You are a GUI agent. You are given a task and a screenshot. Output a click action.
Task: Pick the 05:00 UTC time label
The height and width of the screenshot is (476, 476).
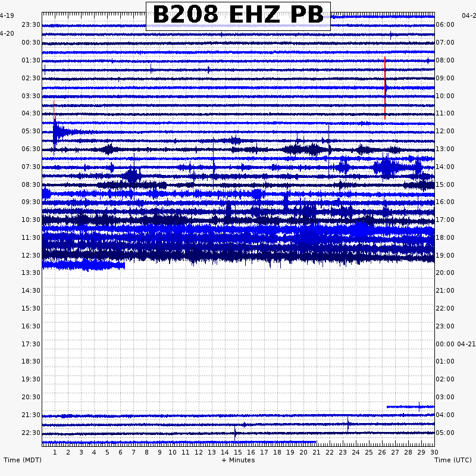click(445, 433)
